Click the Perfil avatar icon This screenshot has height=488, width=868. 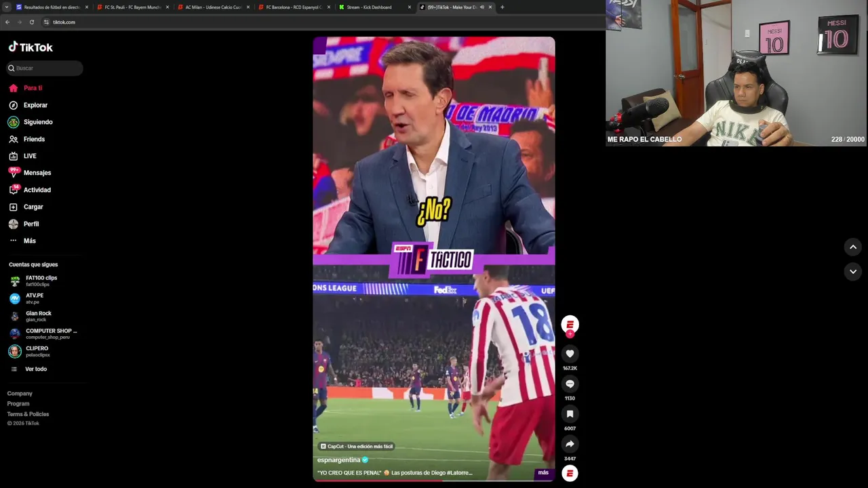tap(13, 224)
